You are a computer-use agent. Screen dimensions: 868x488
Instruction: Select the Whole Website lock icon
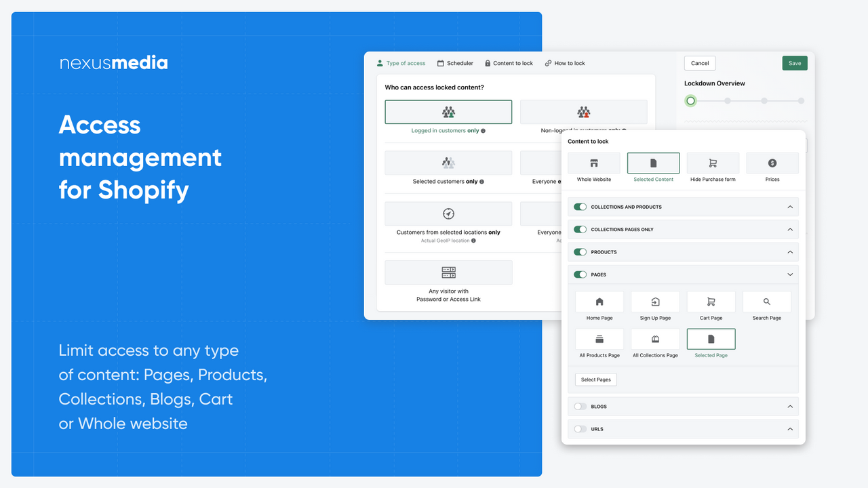click(x=594, y=163)
